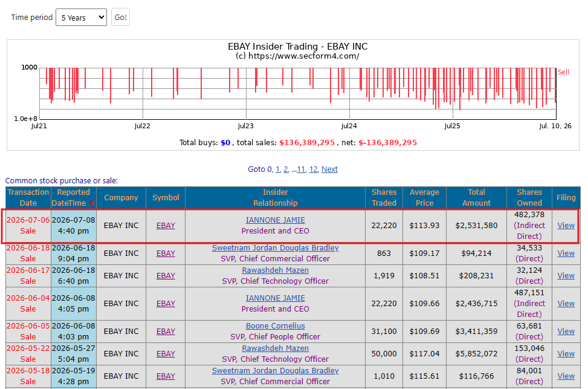View filing for the 2026-07-06 sale
588x389 pixels.
(566, 225)
